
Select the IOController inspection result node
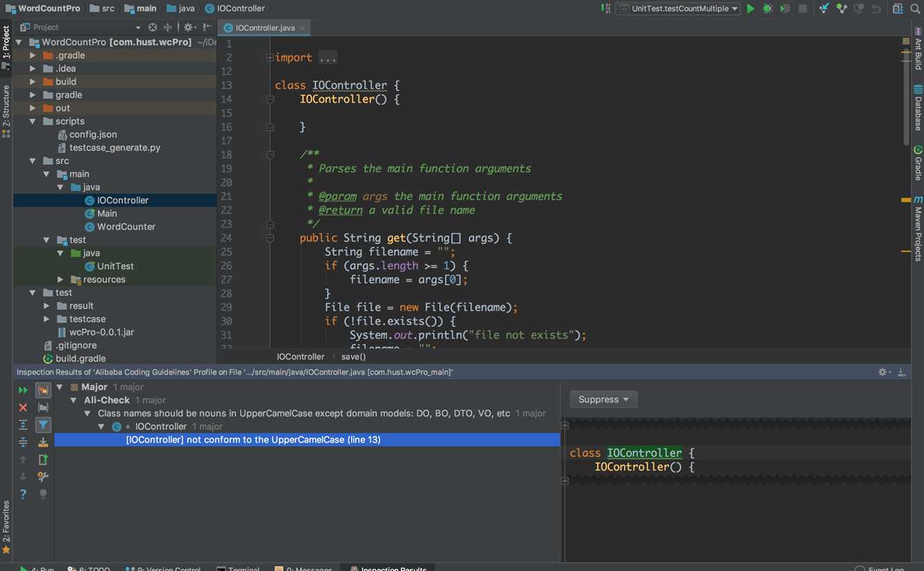pos(161,427)
